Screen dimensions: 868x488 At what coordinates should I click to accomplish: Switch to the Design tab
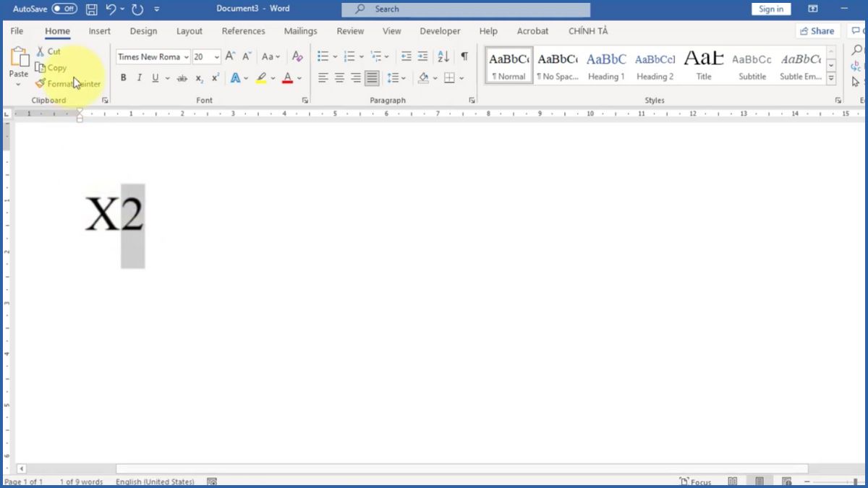pos(143,31)
